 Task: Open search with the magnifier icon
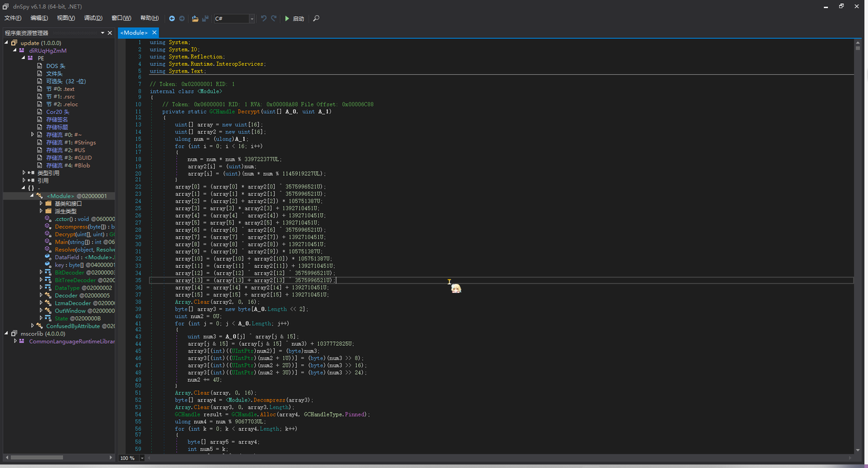[x=316, y=18]
